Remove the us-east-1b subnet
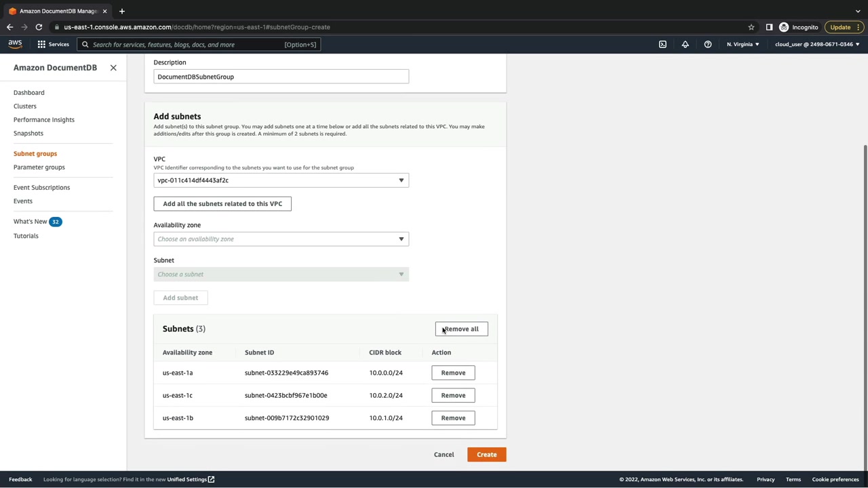The width and height of the screenshot is (868, 488). click(453, 418)
